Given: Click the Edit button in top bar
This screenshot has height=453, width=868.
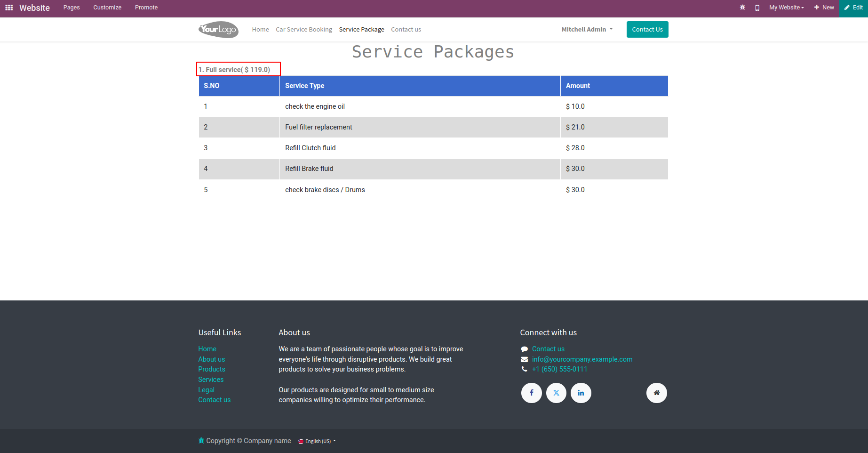Looking at the screenshot, I should click(853, 8).
